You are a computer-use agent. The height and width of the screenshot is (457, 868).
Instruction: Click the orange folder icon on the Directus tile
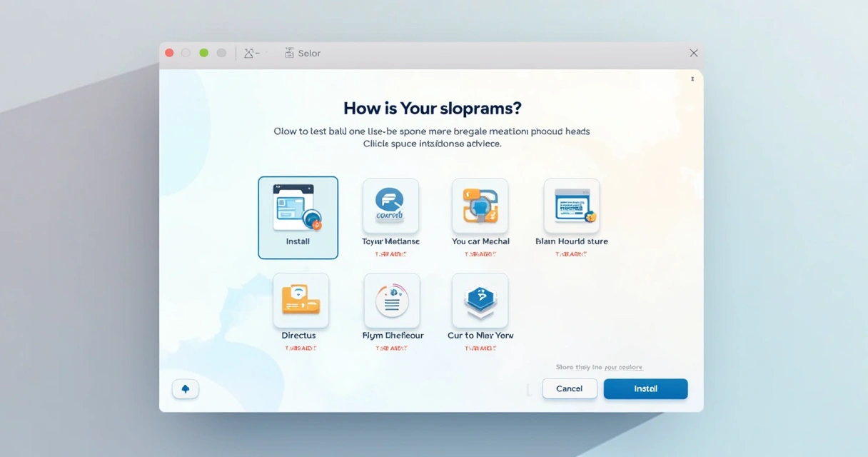(x=301, y=299)
